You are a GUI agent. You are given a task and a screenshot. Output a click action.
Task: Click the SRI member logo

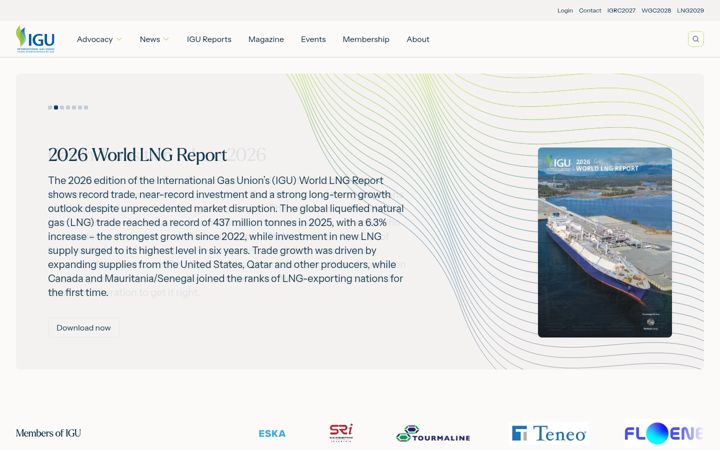click(x=341, y=433)
